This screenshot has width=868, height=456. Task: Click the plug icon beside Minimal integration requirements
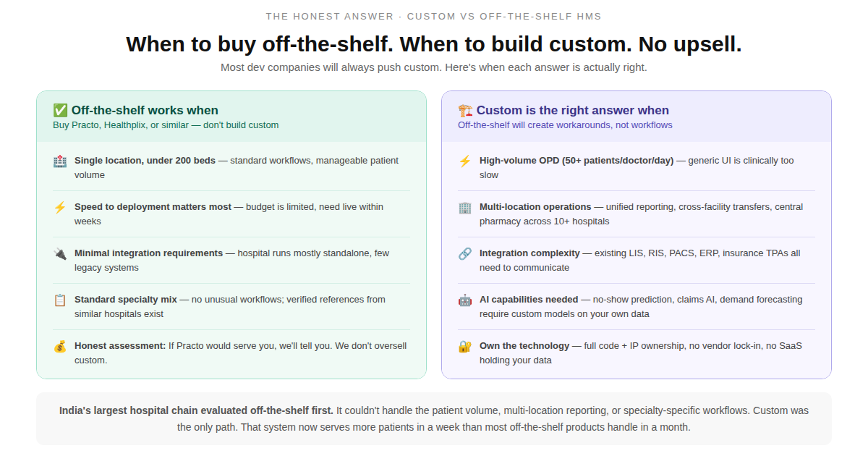pyautogui.click(x=60, y=254)
